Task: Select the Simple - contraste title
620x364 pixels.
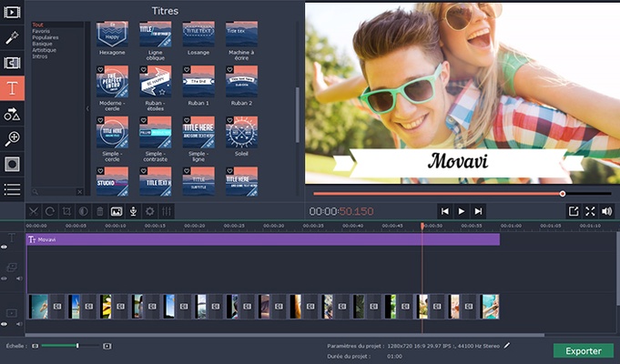Action: click(x=156, y=132)
